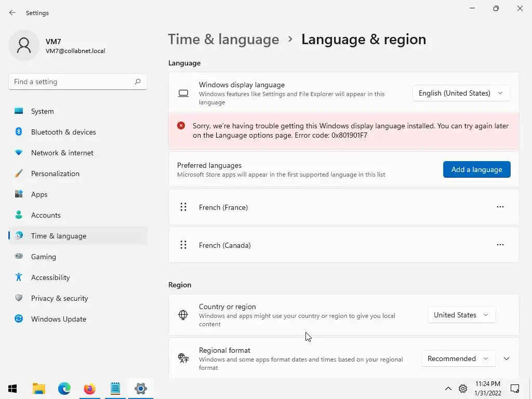Launch Firefox from taskbar

(x=89, y=389)
